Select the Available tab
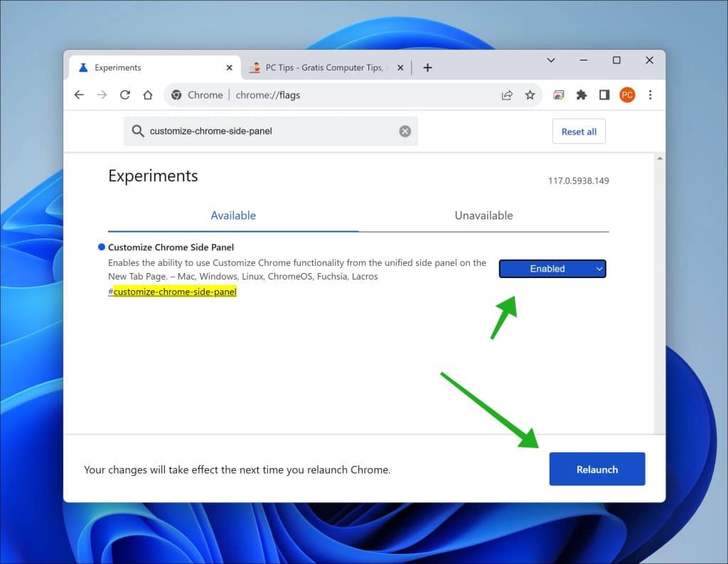The height and width of the screenshot is (564, 728). [x=233, y=216]
